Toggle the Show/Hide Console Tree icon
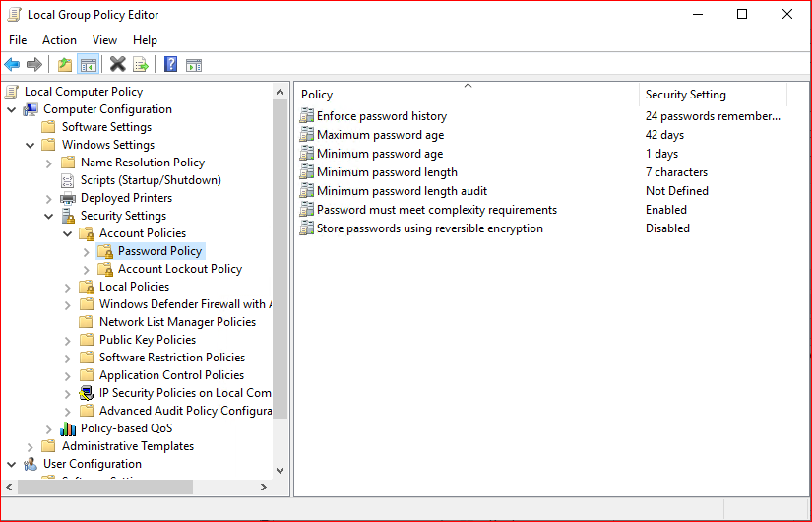The height and width of the screenshot is (522, 812). point(88,65)
